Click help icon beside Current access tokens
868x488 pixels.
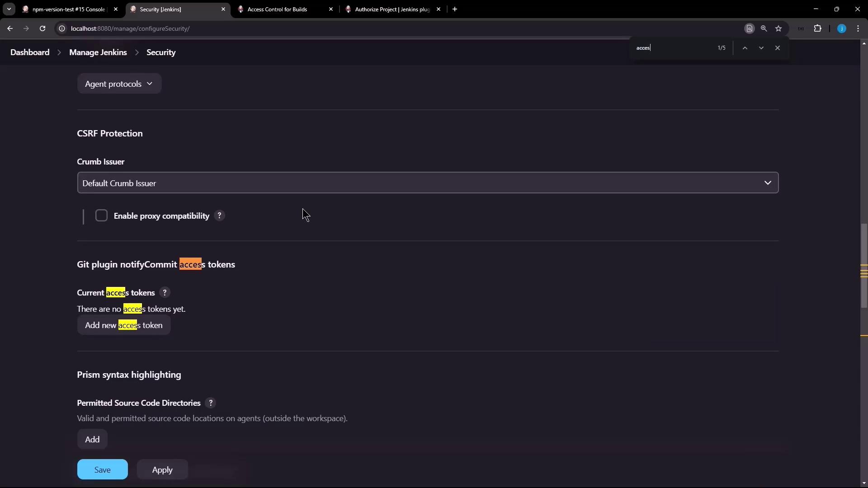165,292
